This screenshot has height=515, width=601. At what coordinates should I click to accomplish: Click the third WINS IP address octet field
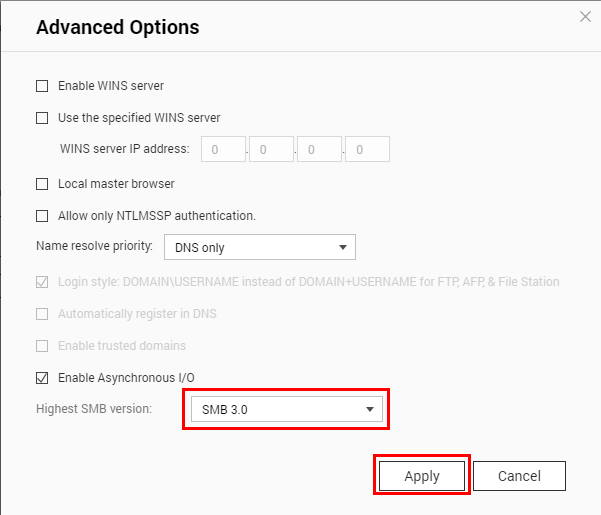(x=319, y=149)
